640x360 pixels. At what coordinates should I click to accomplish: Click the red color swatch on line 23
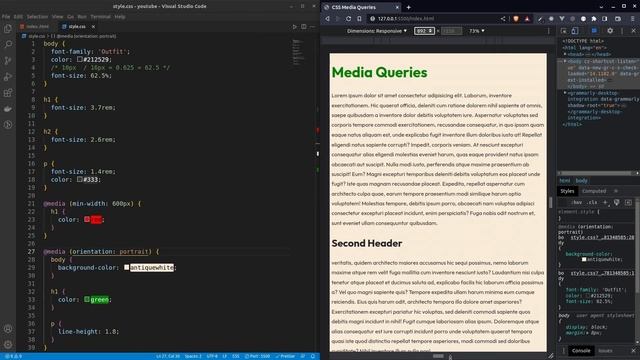pos(87,220)
